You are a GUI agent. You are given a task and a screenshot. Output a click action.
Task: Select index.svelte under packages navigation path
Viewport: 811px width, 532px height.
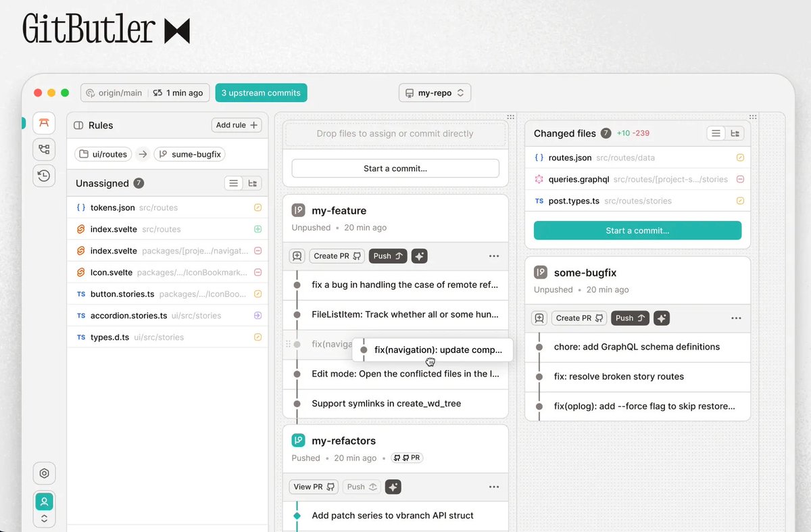tap(168, 251)
